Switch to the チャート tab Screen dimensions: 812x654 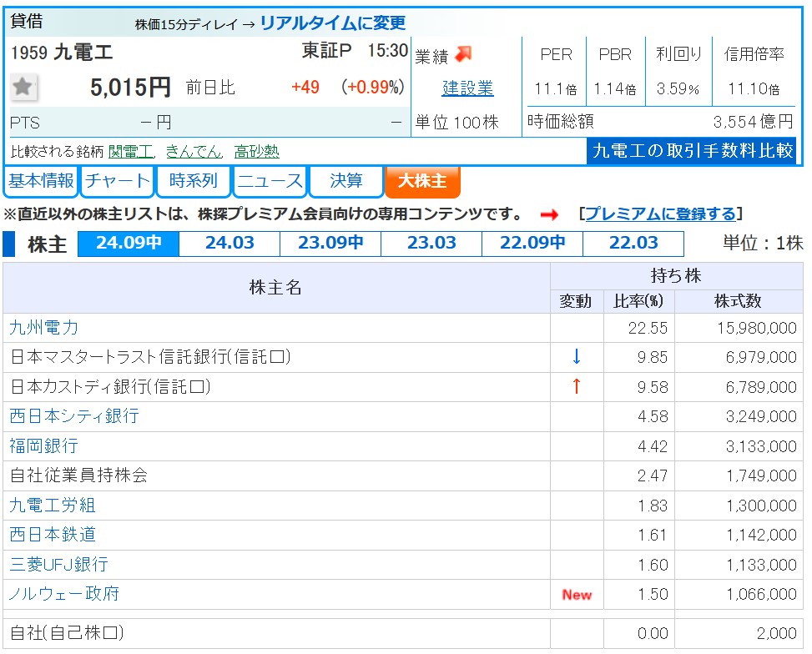tap(118, 181)
